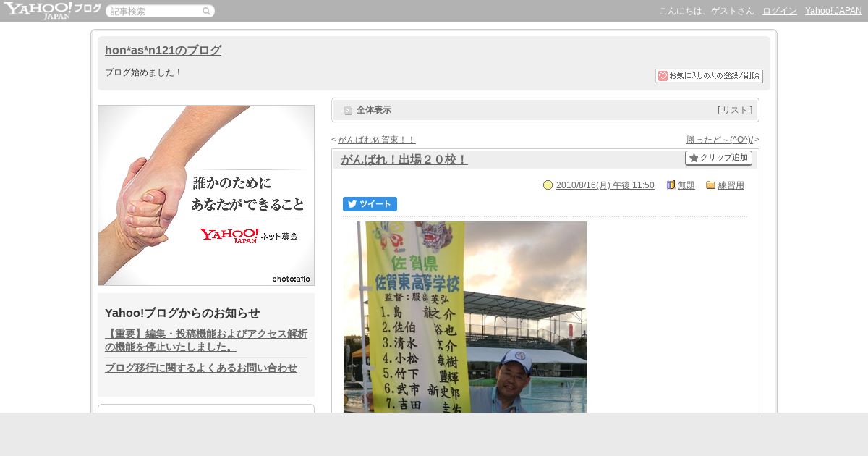Click the heart icon on the favorites button
The width and height of the screenshot is (868, 456).
pyautogui.click(x=663, y=76)
